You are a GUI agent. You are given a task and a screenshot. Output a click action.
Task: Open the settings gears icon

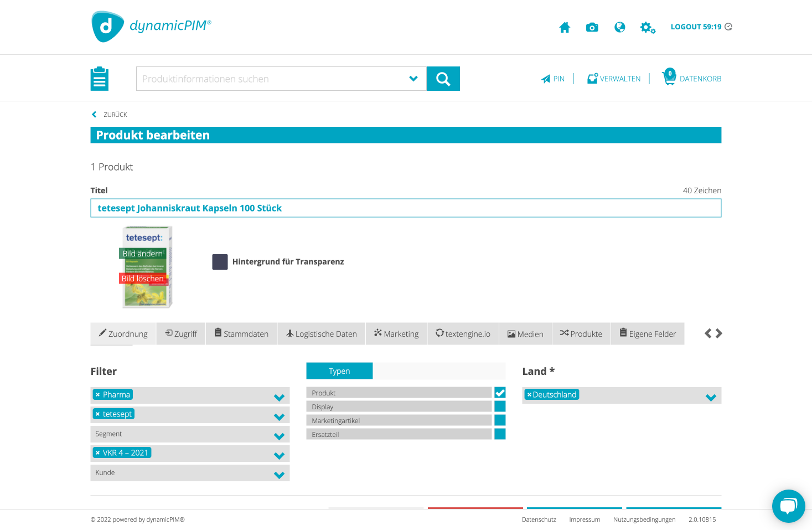pyautogui.click(x=647, y=27)
